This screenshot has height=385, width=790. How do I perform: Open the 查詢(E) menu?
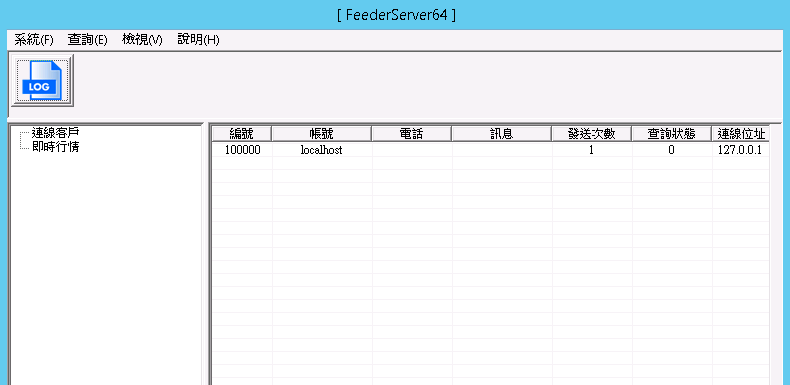pyautogui.click(x=88, y=40)
